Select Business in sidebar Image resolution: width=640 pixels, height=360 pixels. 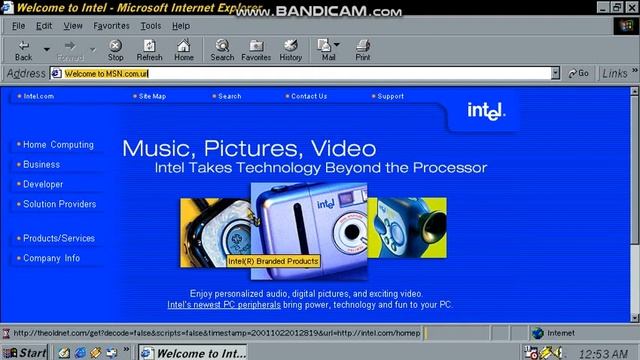(x=41, y=164)
